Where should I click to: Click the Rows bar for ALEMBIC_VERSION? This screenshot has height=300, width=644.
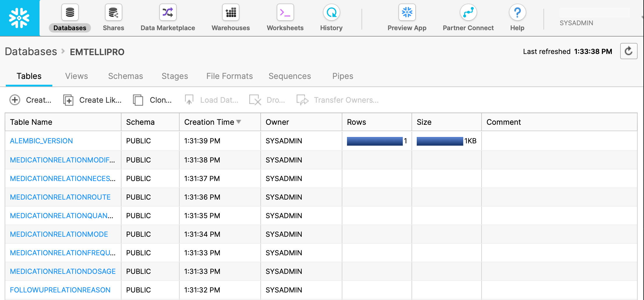(375, 141)
